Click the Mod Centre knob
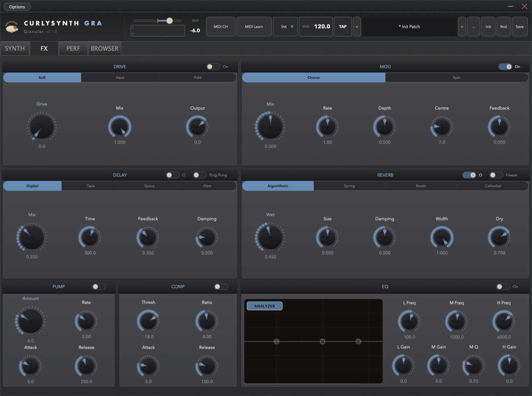The width and height of the screenshot is (532, 396). (442, 127)
